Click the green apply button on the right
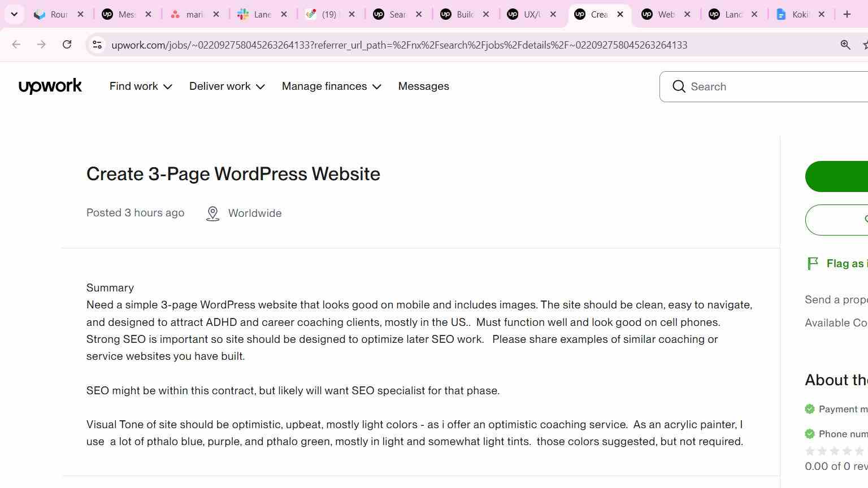Screen dimensions: 868x488 tap(836, 176)
